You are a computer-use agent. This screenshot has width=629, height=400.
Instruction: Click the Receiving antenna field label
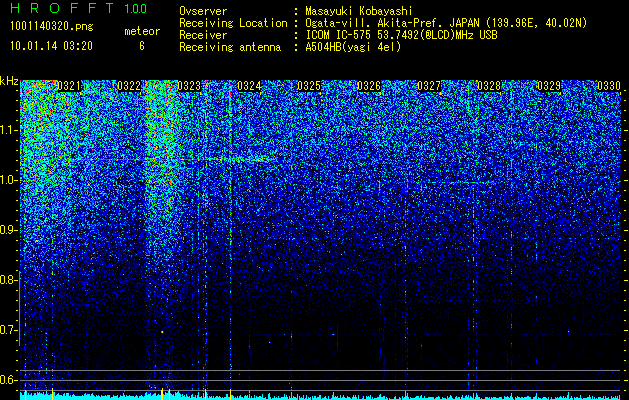point(230,47)
